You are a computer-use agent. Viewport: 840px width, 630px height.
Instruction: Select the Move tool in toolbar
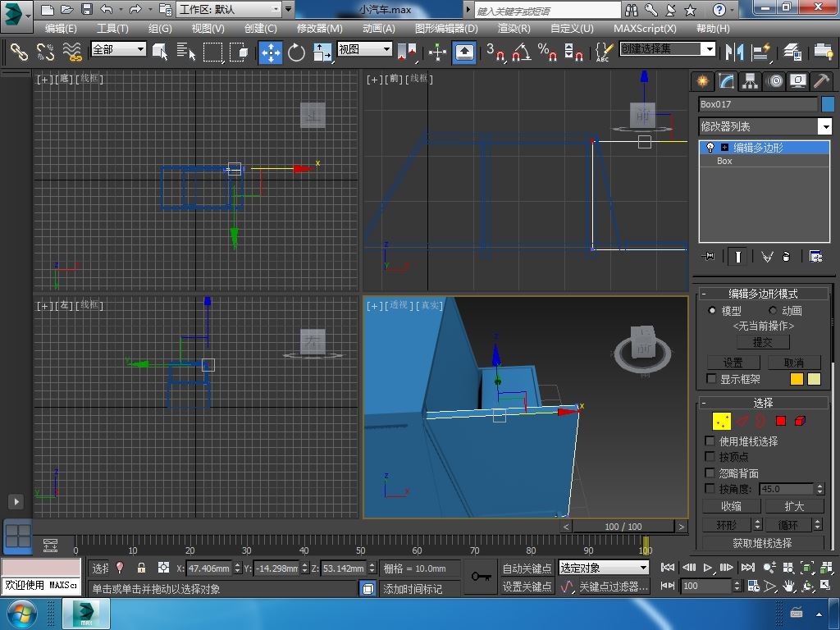pyautogui.click(x=271, y=52)
